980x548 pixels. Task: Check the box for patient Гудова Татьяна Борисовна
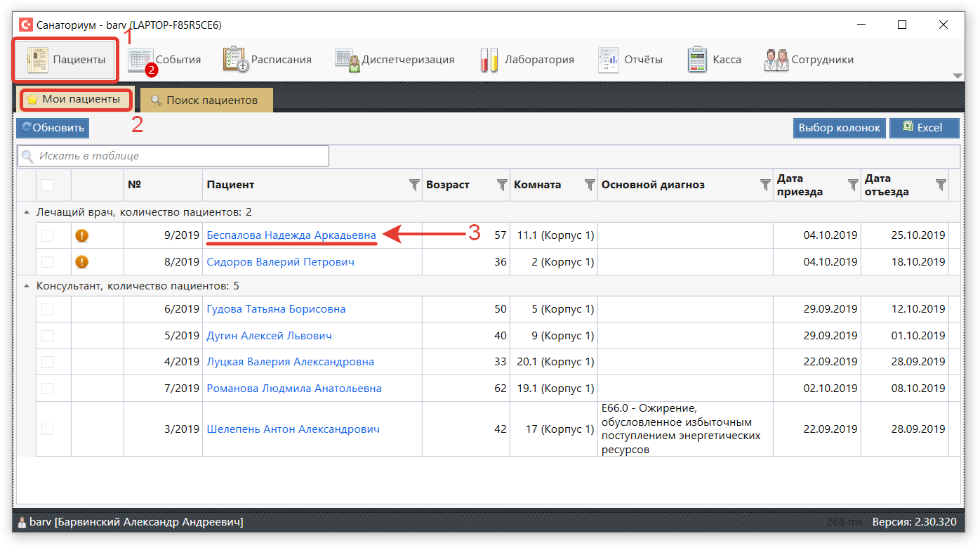(x=47, y=309)
